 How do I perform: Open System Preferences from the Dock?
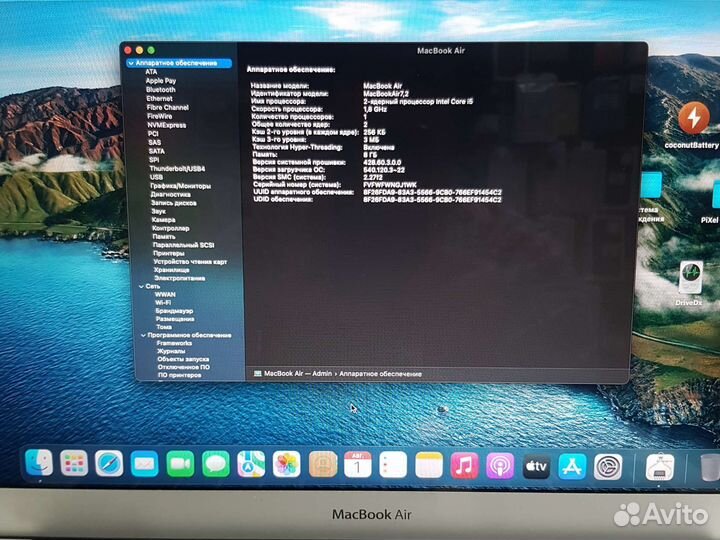coord(608,467)
